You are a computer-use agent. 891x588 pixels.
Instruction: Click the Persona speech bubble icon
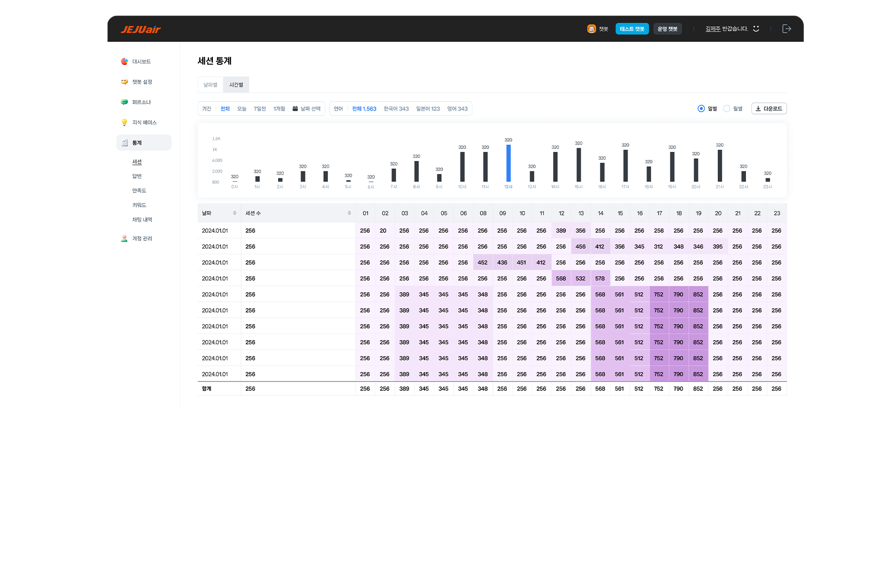pyautogui.click(x=124, y=102)
